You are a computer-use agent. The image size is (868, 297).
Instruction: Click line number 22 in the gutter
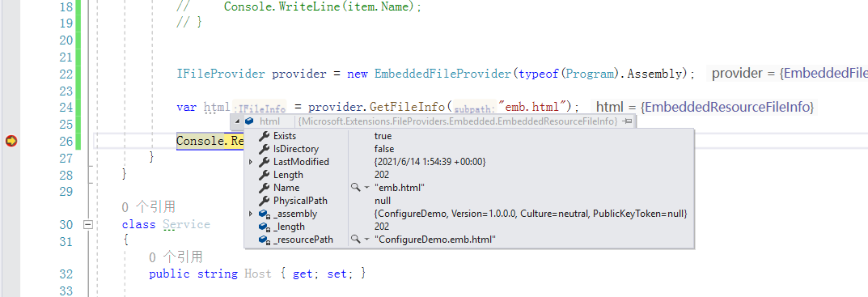coord(66,74)
